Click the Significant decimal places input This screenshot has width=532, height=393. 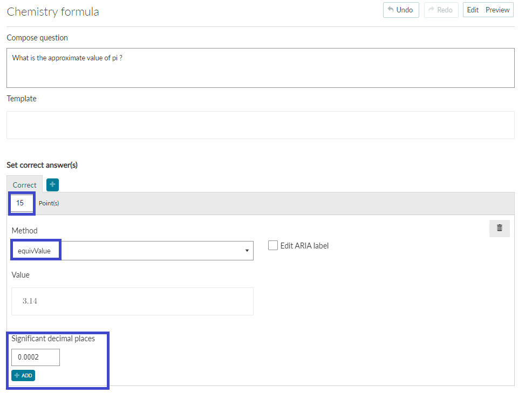(36, 357)
